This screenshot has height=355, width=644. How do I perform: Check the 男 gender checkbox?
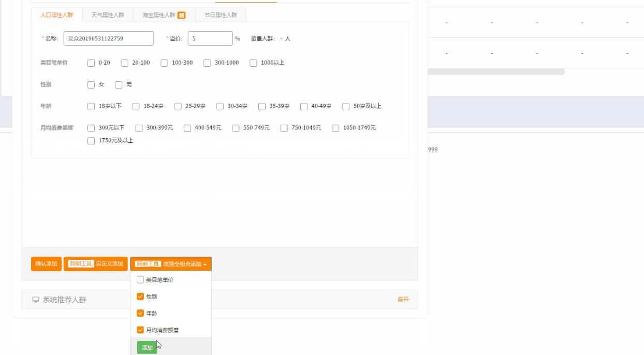pos(118,84)
